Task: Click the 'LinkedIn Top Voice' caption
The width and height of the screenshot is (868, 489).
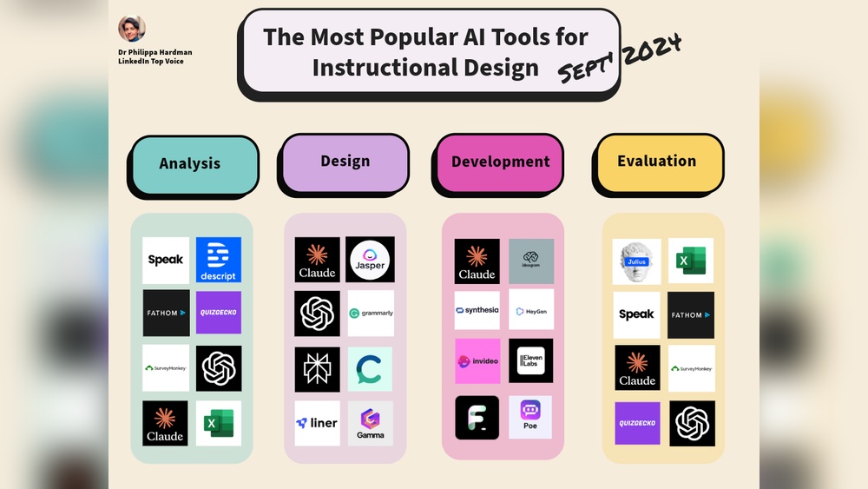Action: (x=150, y=61)
